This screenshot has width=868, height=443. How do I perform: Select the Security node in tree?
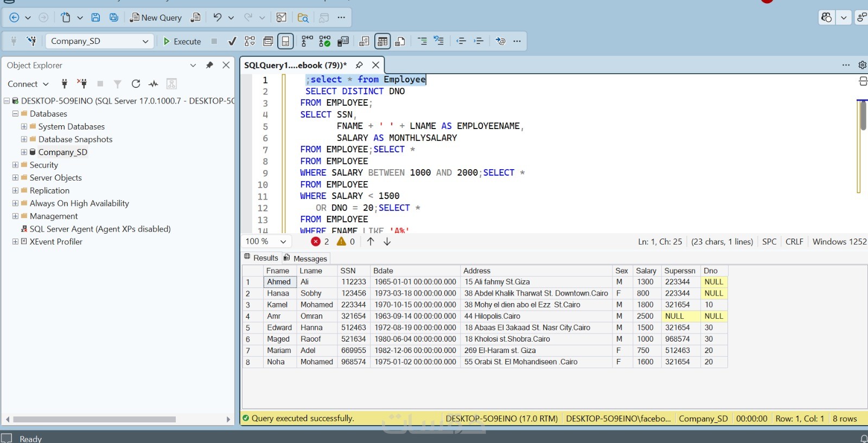pyautogui.click(x=44, y=165)
